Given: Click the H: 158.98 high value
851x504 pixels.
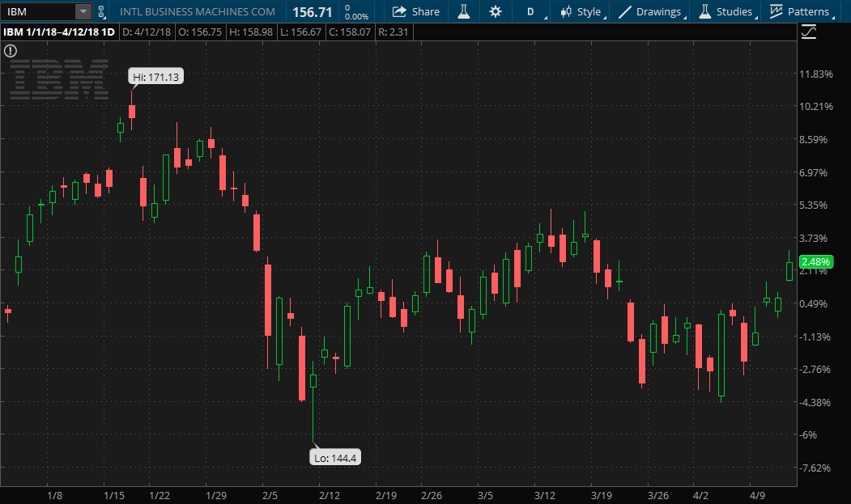Looking at the screenshot, I should tap(251, 32).
